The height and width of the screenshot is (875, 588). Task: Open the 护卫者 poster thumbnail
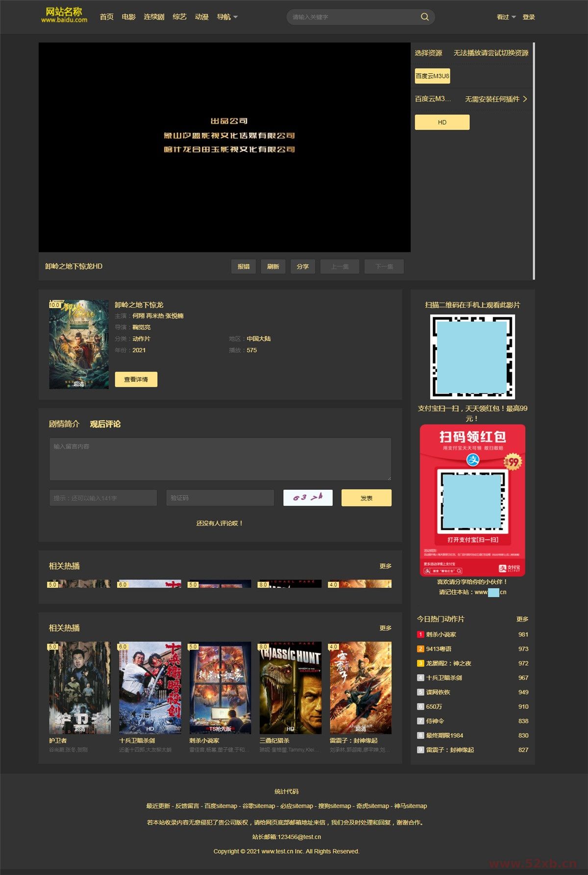[x=79, y=687]
